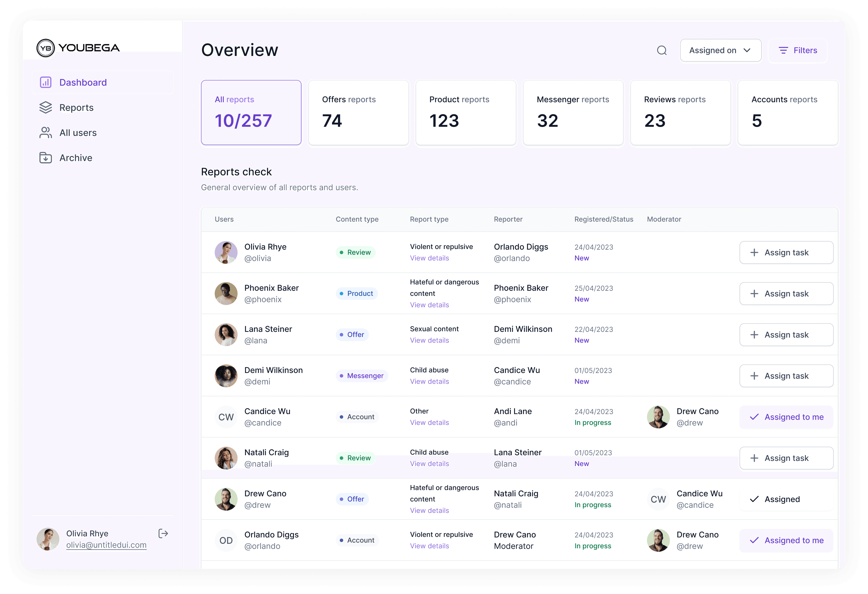Assign task for Natali Craig report
Viewport: 868px width, 594px height.
(786, 458)
